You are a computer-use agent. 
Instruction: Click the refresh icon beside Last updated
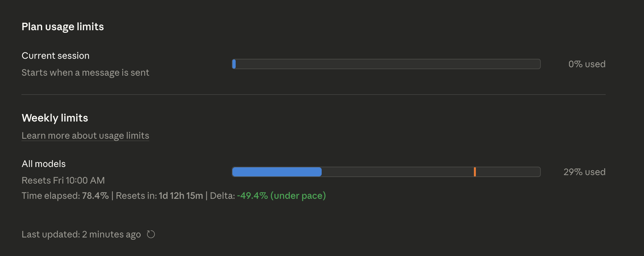pyautogui.click(x=150, y=234)
